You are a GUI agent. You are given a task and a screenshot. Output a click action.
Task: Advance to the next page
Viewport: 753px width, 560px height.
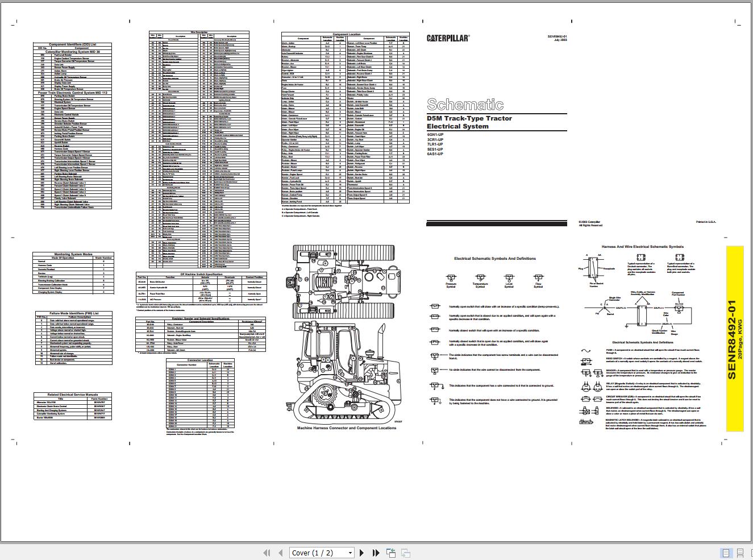[362, 552]
